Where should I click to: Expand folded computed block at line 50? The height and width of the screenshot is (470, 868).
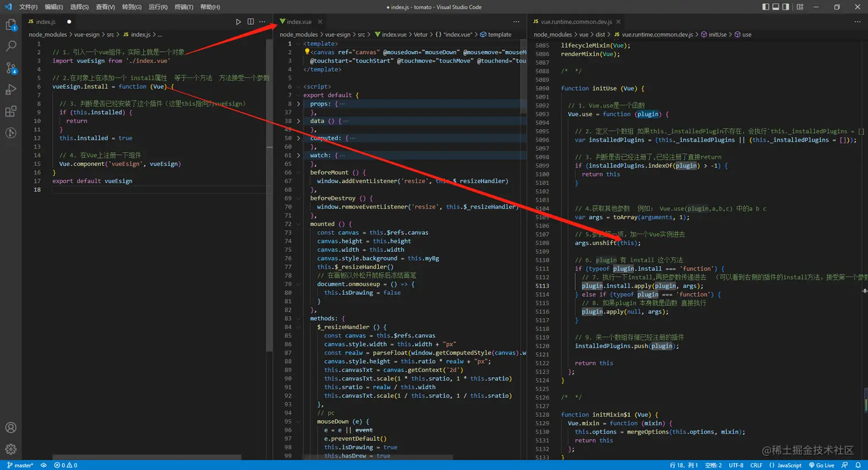(298, 138)
